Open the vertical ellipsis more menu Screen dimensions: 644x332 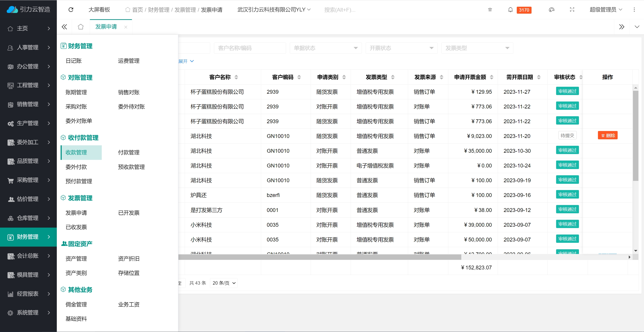634,10
